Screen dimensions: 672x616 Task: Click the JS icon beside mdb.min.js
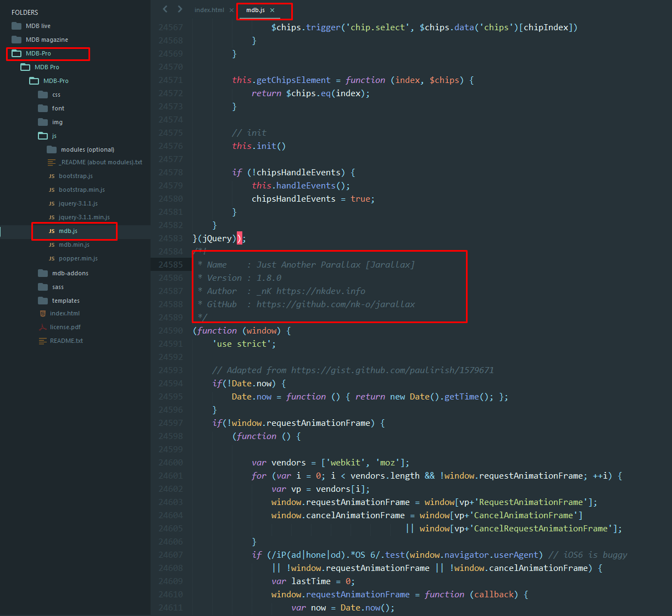click(x=52, y=245)
